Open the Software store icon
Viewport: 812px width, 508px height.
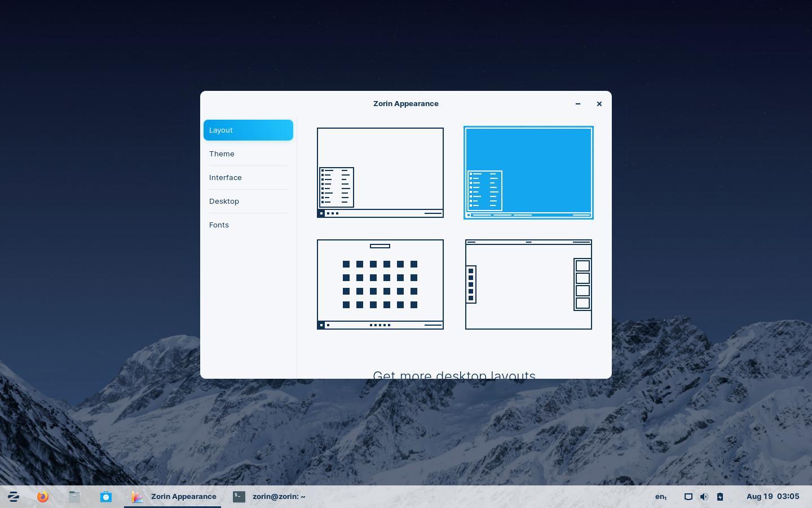click(x=106, y=497)
